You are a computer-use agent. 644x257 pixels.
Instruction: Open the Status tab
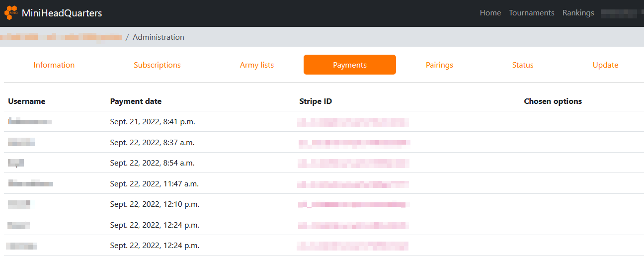[523, 65]
